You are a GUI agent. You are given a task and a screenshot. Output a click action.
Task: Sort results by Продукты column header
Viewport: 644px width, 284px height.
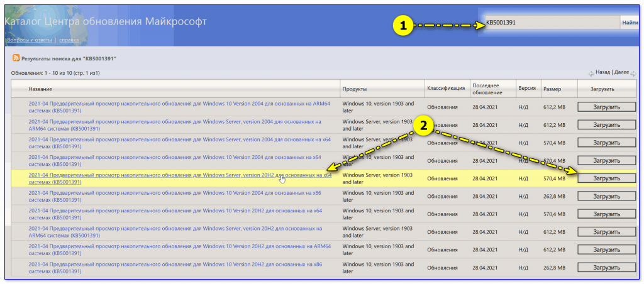[x=355, y=89]
